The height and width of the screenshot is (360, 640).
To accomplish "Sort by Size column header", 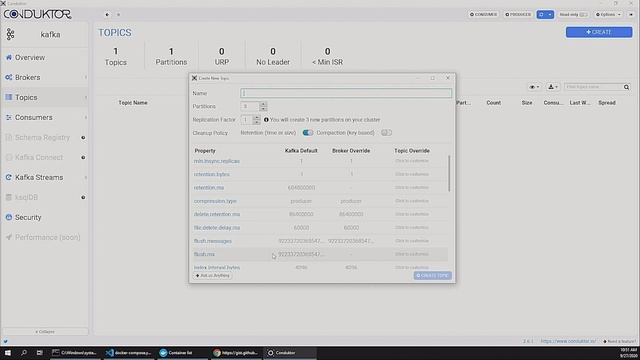I will click(527, 103).
